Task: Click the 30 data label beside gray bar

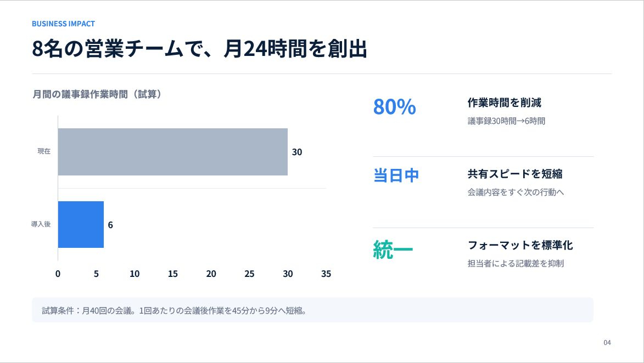Action: click(x=297, y=152)
